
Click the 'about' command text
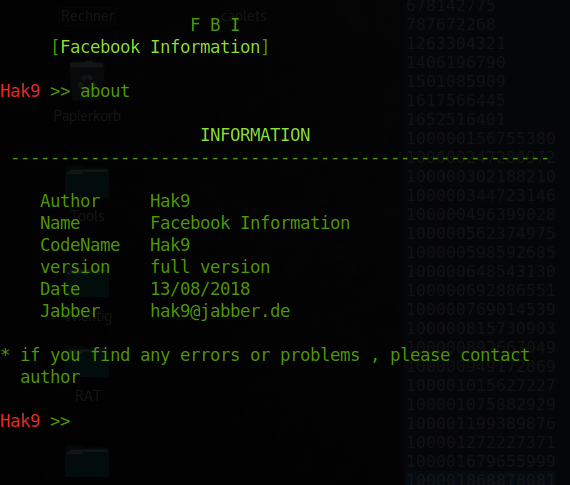point(105,91)
